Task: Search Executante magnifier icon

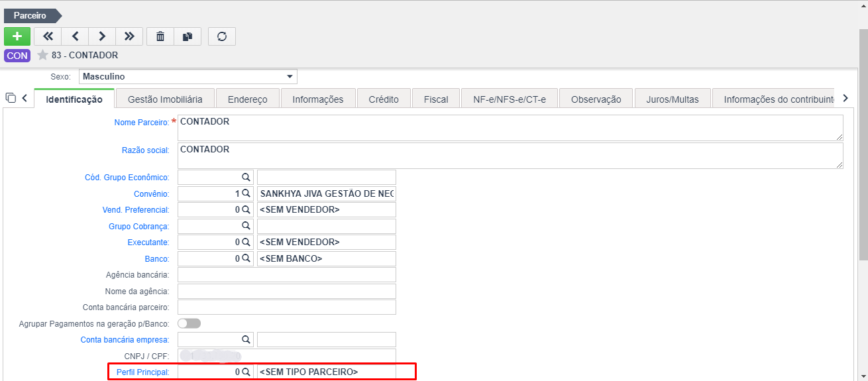Action: (x=246, y=242)
